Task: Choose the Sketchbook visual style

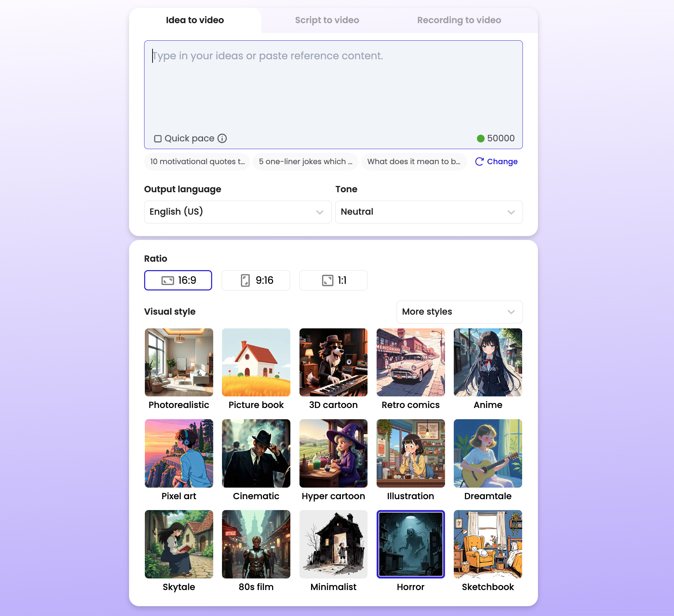Action: coord(488,544)
